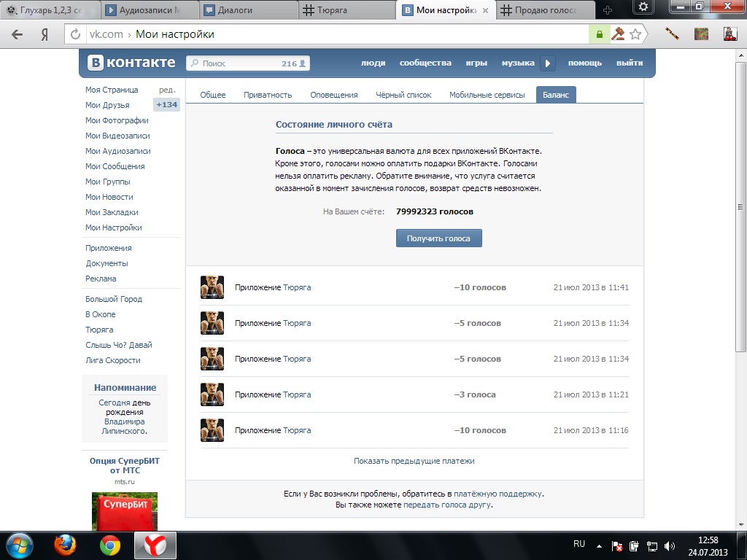Image resolution: width=747 pixels, height=560 pixels.
Task: Click the action center flag icon
Action: (x=617, y=546)
